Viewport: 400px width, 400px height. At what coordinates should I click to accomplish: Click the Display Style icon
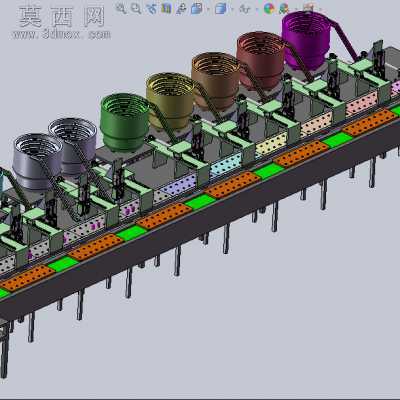[221, 8]
